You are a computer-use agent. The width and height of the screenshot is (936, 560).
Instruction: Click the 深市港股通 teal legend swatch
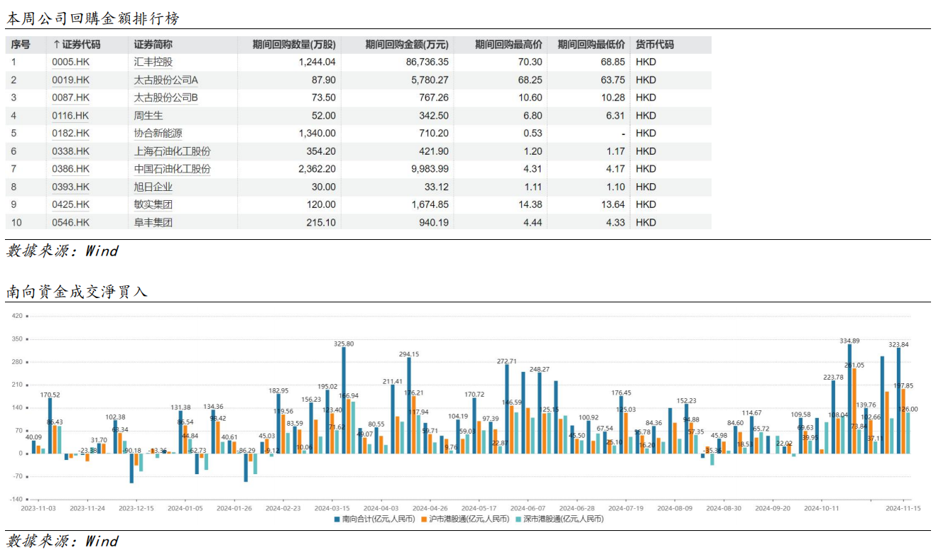coord(518,520)
